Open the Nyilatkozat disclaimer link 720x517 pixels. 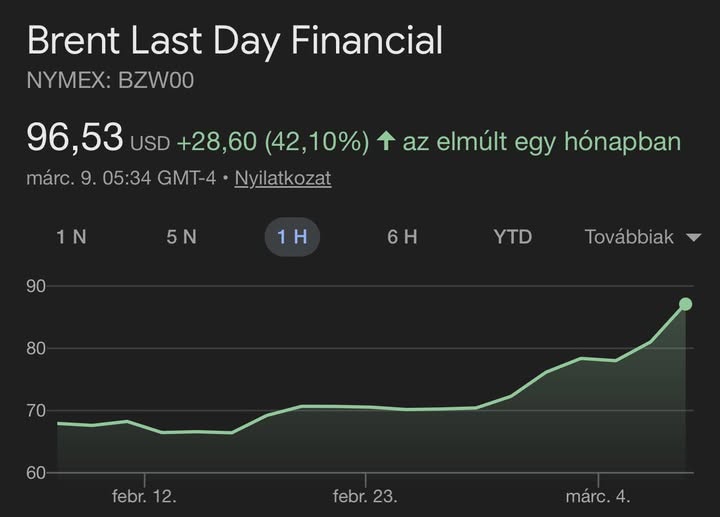283,179
